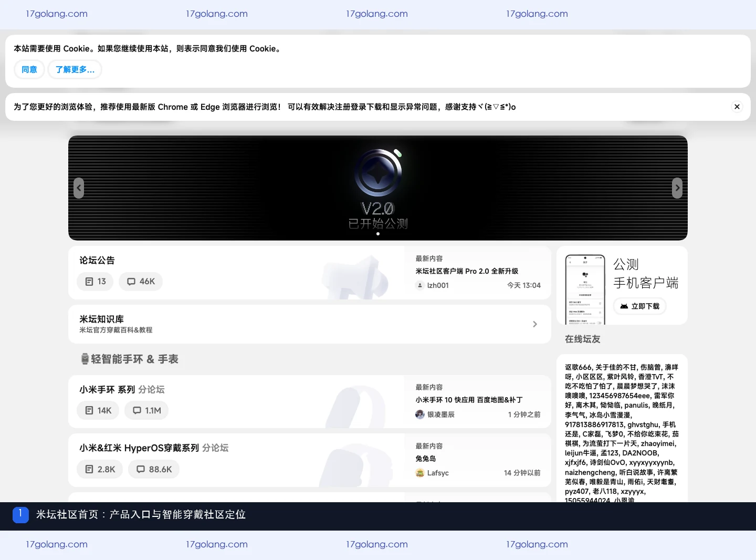Click watch icon beside 轻智能手环 & 手表
This screenshot has width=756, height=560.
pos(85,359)
